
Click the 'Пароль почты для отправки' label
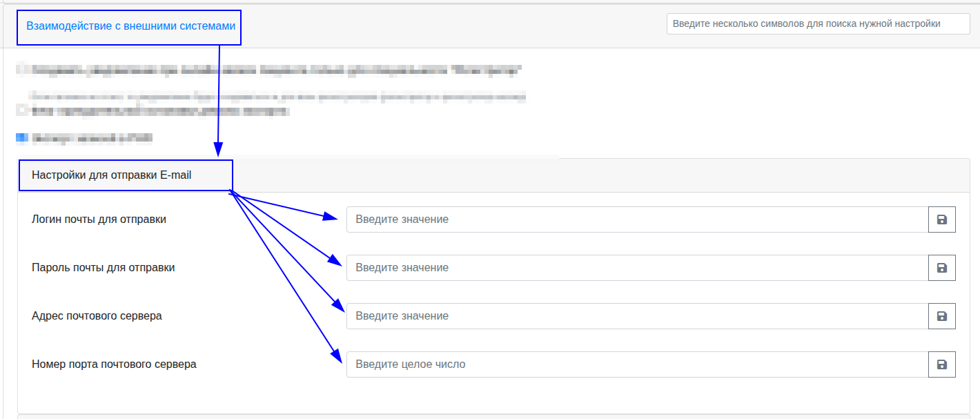[x=103, y=268]
